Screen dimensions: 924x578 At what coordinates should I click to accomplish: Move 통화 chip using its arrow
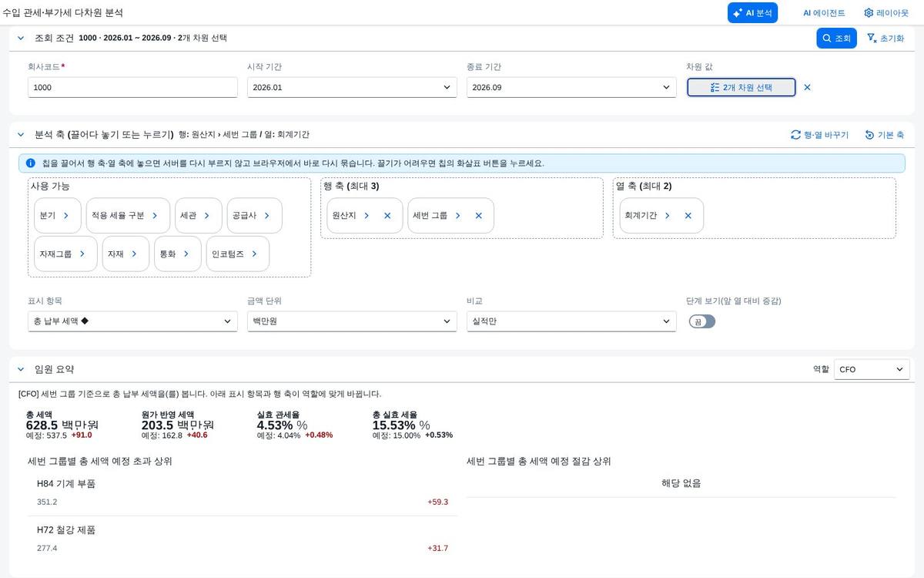(x=186, y=254)
